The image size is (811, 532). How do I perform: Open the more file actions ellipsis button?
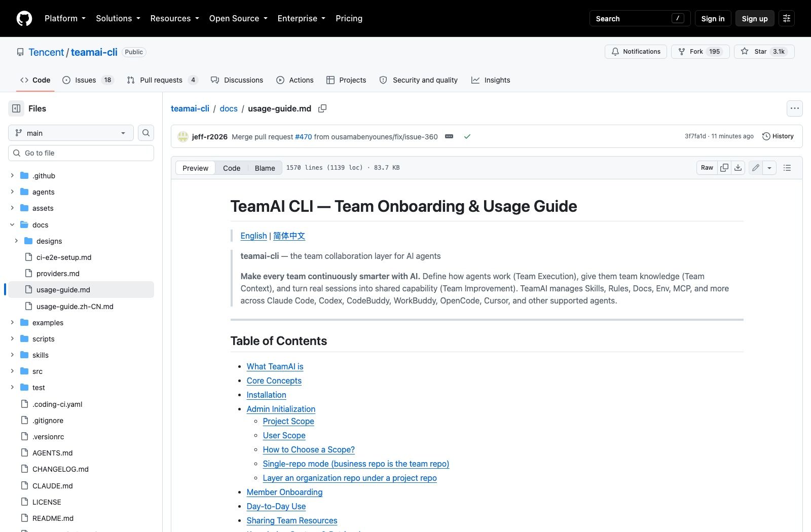click(x=795, y=108)
